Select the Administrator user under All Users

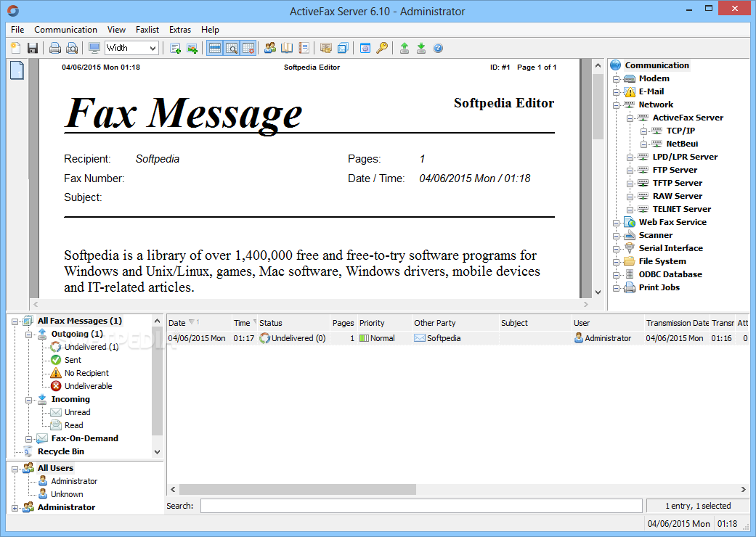pos(75,480)
